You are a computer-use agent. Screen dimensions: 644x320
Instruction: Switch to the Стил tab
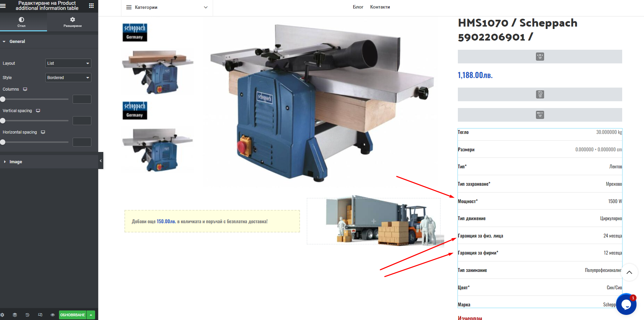pos(21,22)
